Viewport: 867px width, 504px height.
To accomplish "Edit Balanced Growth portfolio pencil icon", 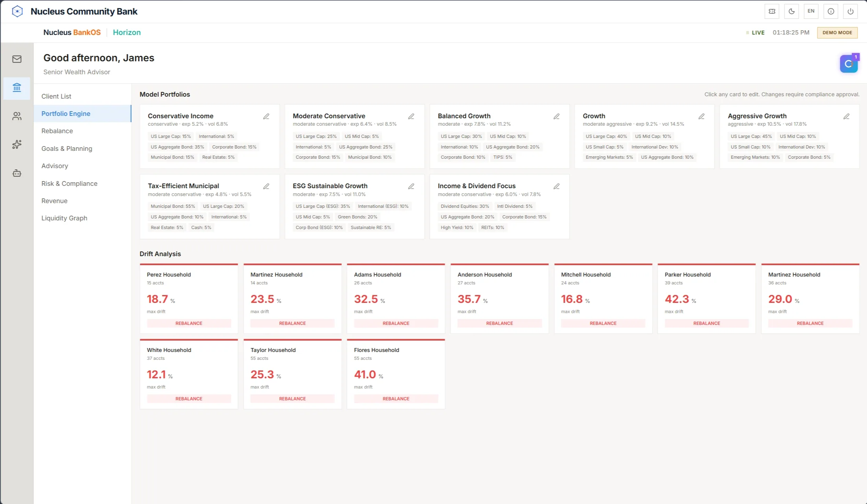I will pos(557,116).
